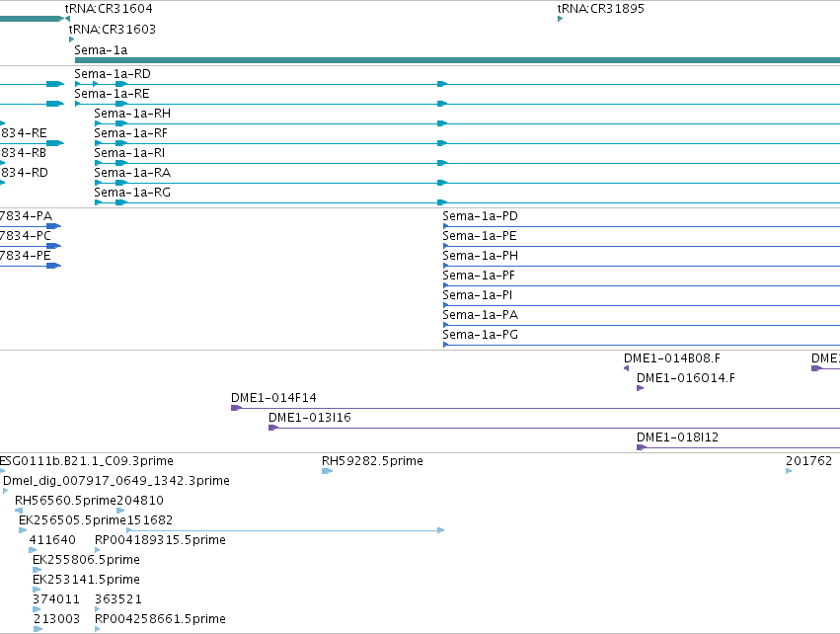Select transcript Sema-1a-RA

(x=132, y=173)
